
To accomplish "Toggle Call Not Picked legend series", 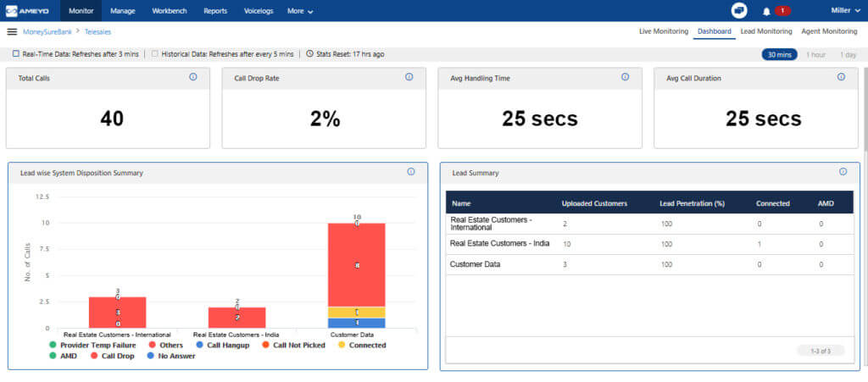I will point(293,345).
